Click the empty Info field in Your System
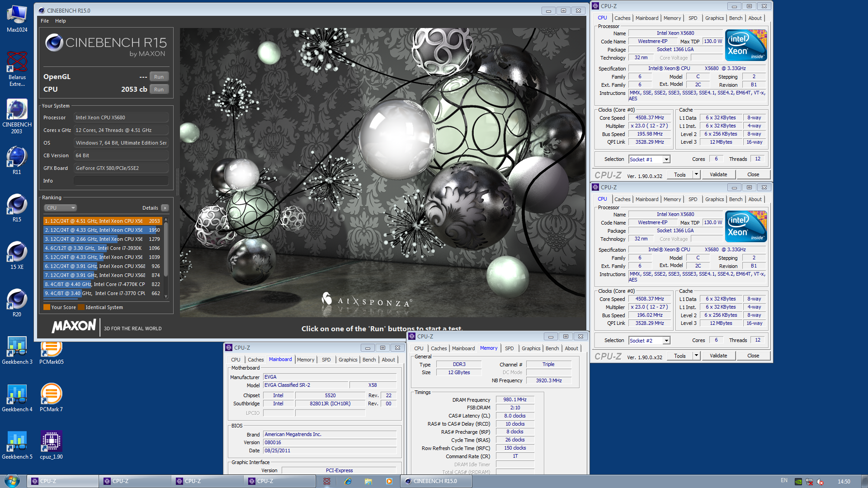The image size is (868, 488). tap(121, 181)
